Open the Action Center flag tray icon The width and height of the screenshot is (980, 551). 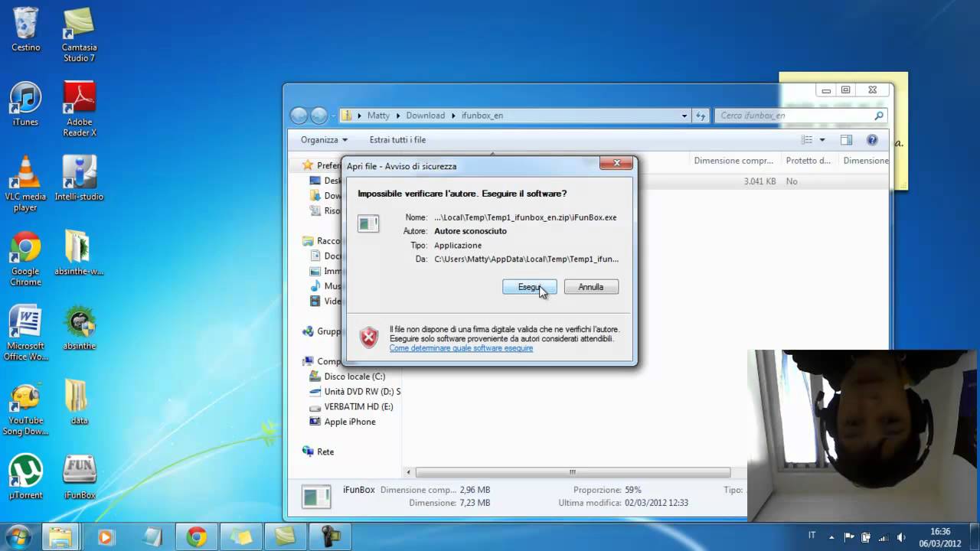849,537
